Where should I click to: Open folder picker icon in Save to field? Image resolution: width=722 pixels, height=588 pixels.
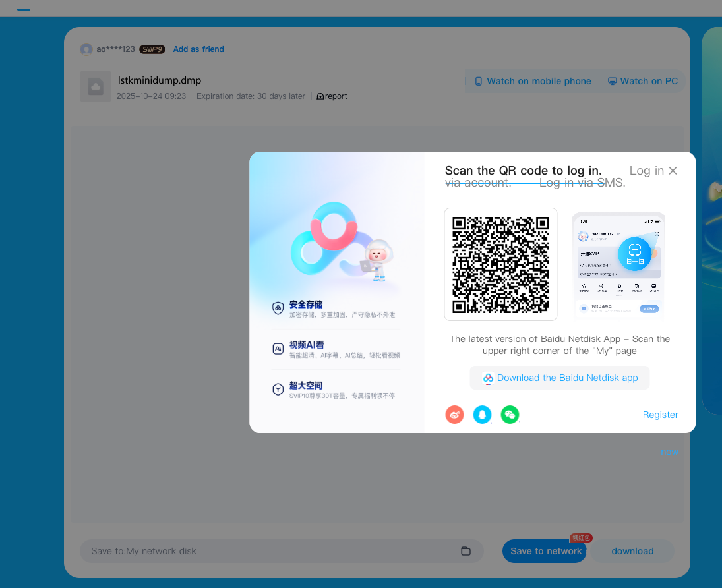[x=466, y=551]
